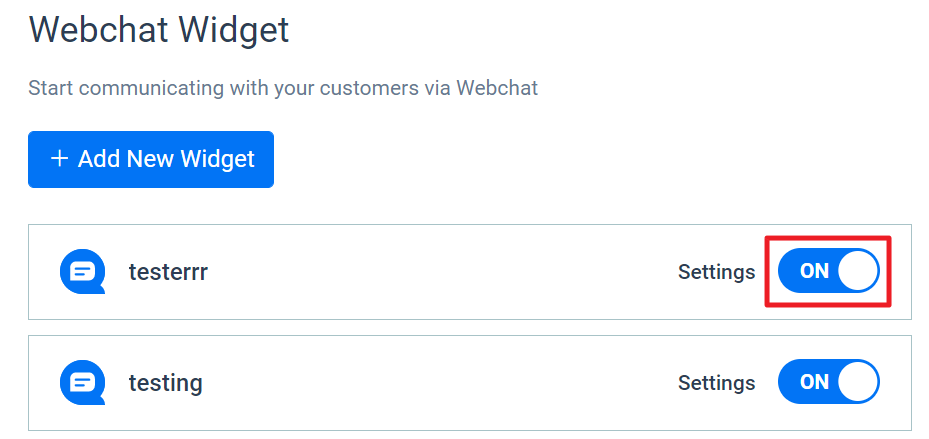The image size is (929, 439).
Task: Turn off the testing widget toggle
Action: tap(829, 382)
